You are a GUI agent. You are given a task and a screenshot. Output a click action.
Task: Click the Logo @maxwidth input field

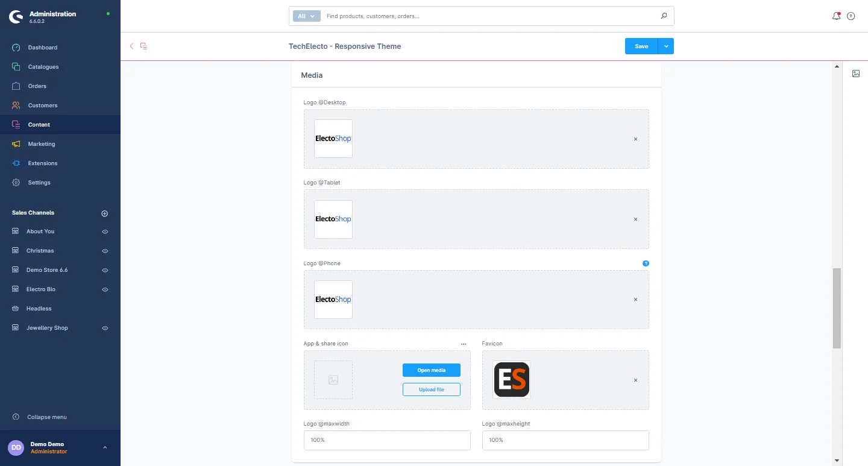pos(386,440)
